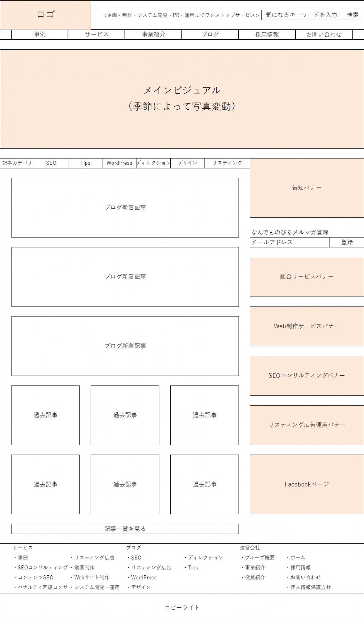
Task: Switch to the WordPress category tab
Action: click(119, 163)
